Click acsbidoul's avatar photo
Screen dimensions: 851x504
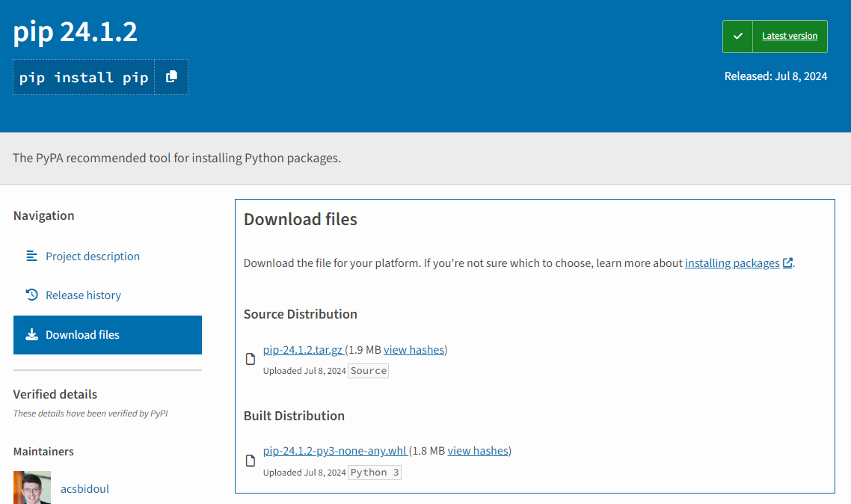(x=32, y=488)
